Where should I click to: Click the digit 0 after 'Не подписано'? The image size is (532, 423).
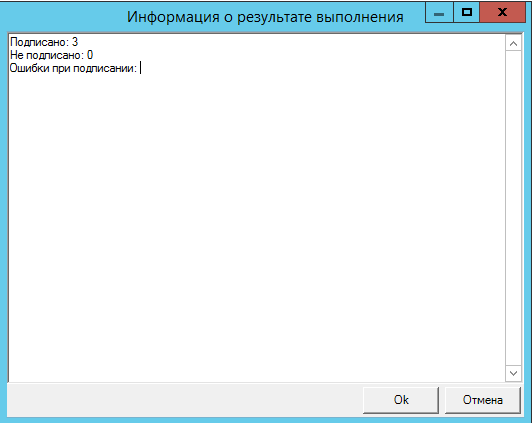[90, 55]
